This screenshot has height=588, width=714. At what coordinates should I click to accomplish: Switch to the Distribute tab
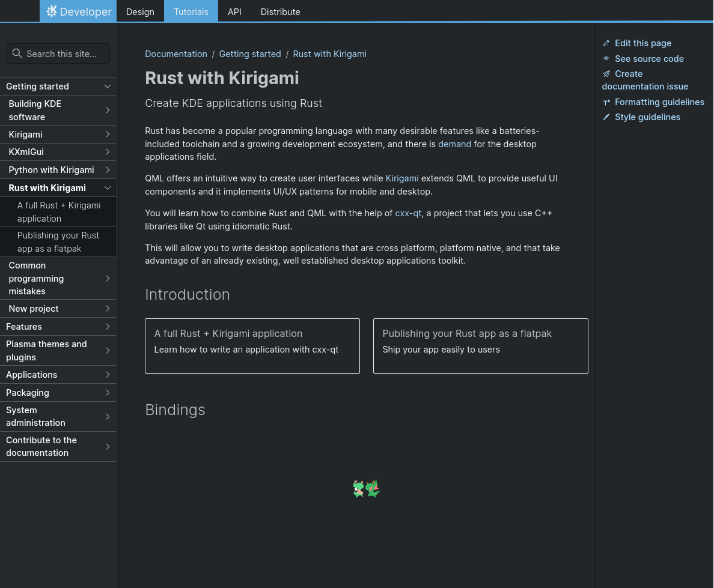coord(280,11)
